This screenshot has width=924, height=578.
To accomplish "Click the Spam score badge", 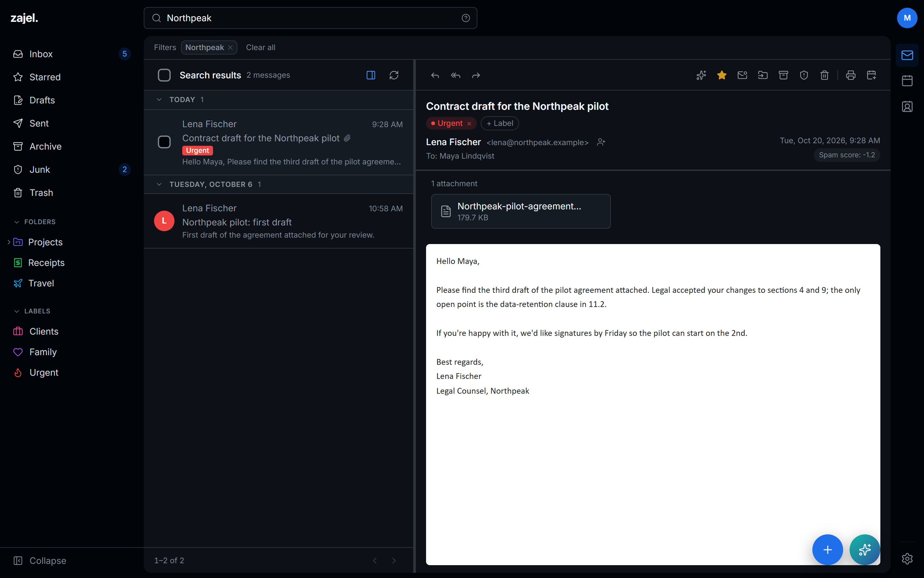I will tap(846, 155).
